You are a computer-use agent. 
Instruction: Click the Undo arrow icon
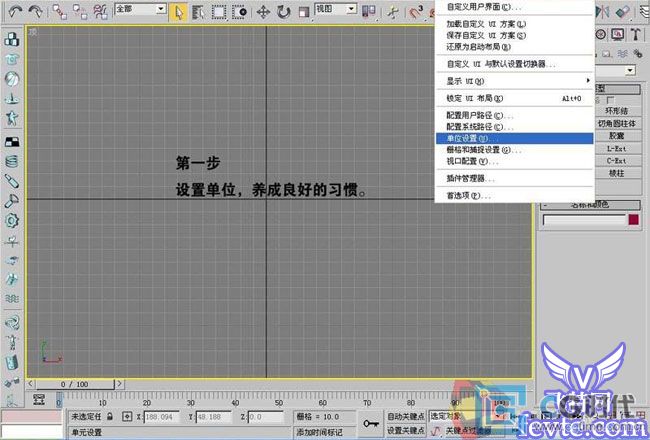point(15,12)
